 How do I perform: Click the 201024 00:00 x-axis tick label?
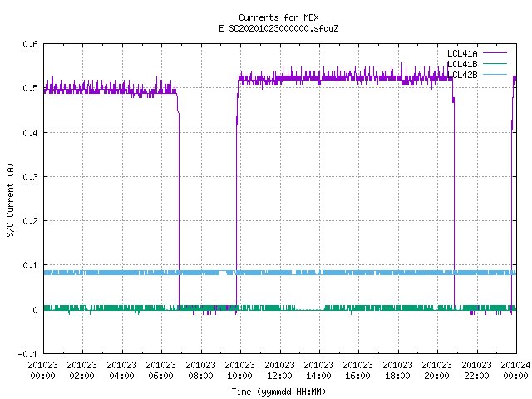tap(515, 370)
